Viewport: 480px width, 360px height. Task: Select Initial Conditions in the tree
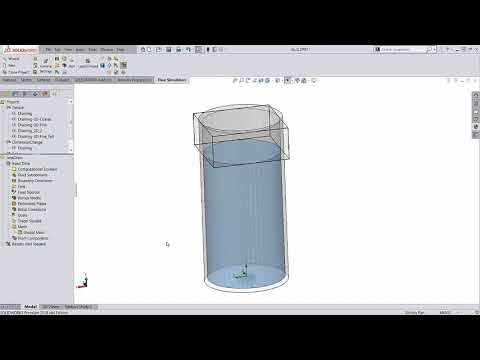click(x=32, y=209)
